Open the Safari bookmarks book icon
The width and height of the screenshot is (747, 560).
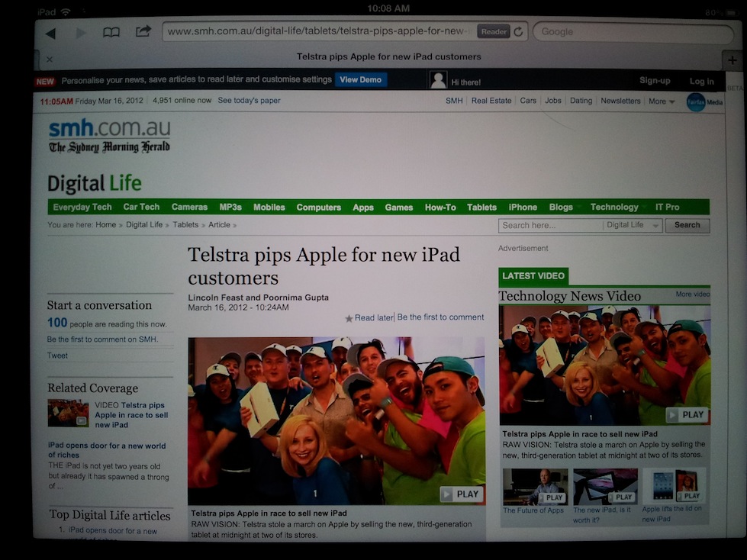(x=111, y=32)
